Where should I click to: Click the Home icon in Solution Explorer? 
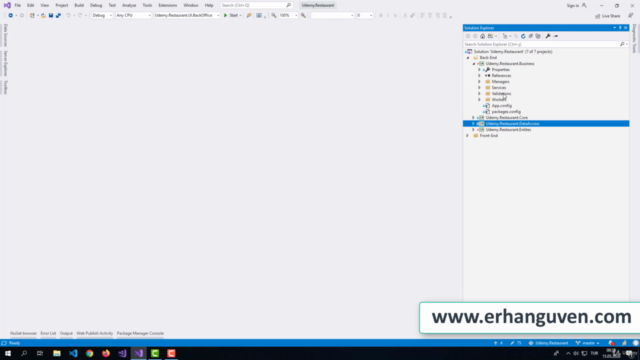[482, 36]
